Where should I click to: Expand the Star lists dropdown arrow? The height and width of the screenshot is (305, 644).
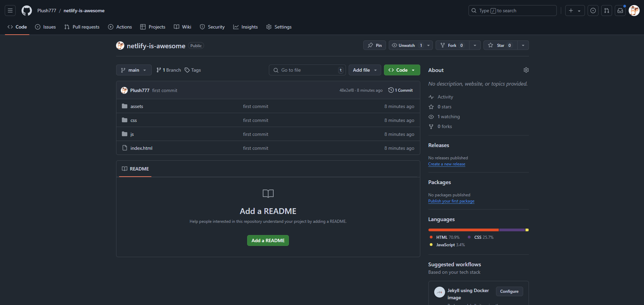pyautogui.click(x=523, y=45)
